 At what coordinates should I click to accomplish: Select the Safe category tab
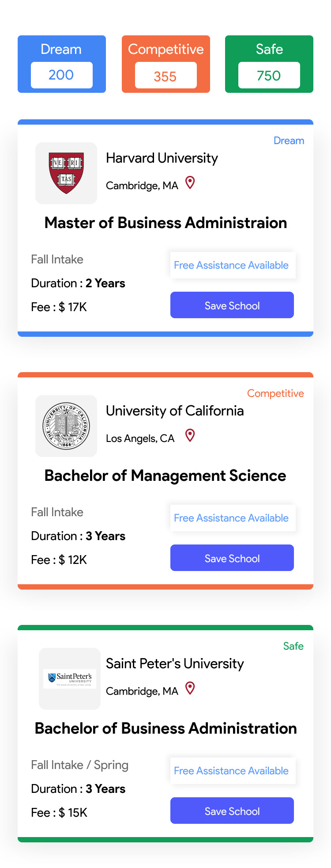tap(269, 49)
